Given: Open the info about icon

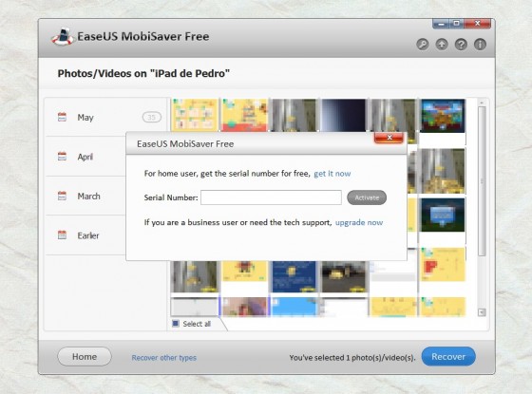Looking at the screenshot, I should pos(480,45).
